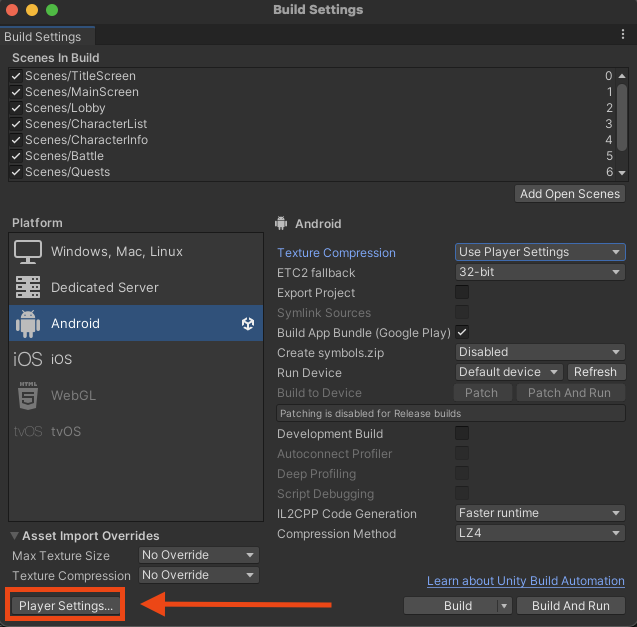Uncheck Scenes/Quests in build list
The width and height of the screenshot is (637, 627).
pyautogui.click(x=16, y=172)
